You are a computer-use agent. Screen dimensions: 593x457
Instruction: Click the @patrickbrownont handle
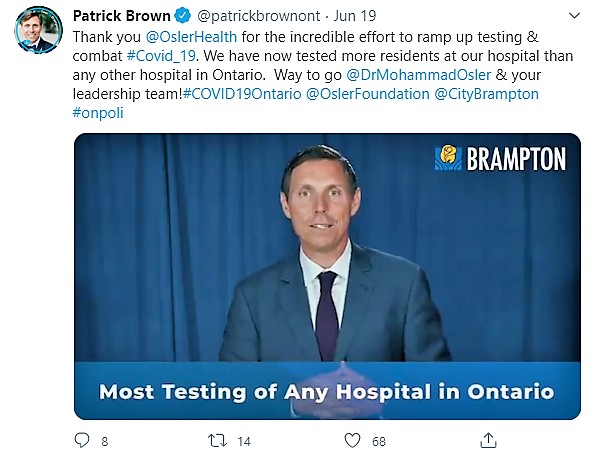pos(259,16)
